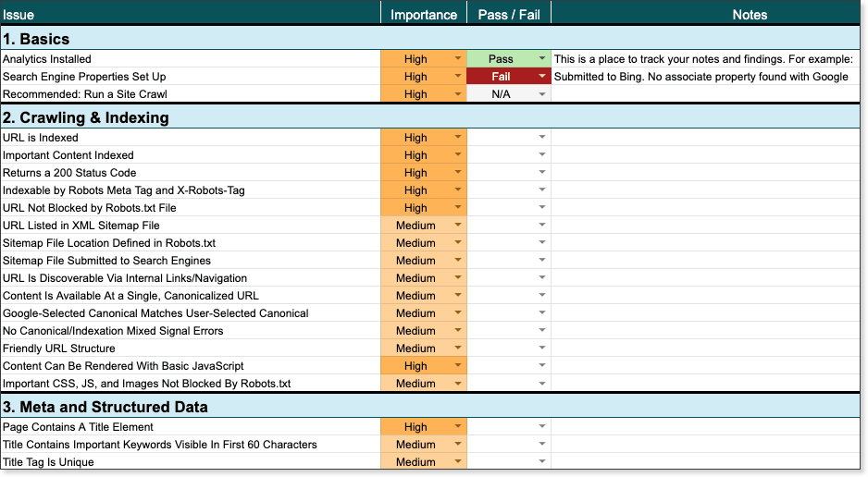The image size is (868, 477).
Task: Click the '3. Meta and Structured Data' heading
Action: (105, 407)
